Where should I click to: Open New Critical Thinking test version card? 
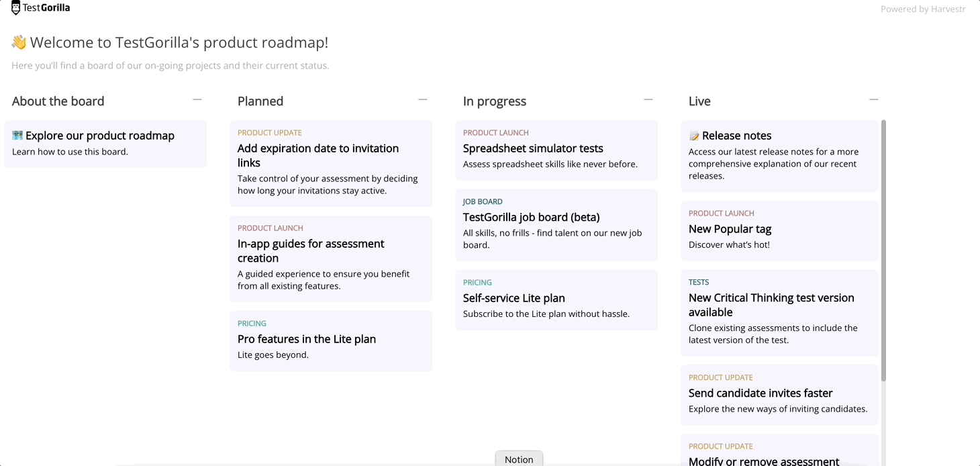tap(779, 313)
